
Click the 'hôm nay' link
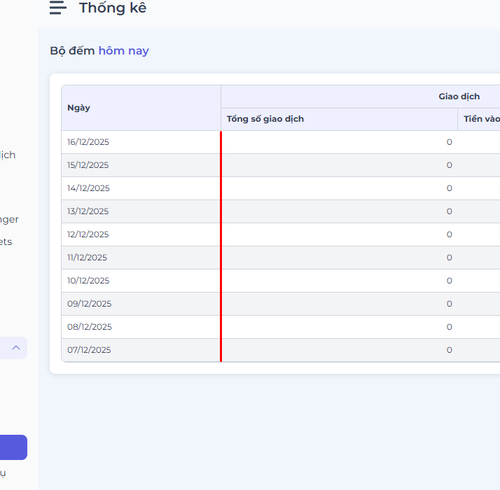(124, 51)
